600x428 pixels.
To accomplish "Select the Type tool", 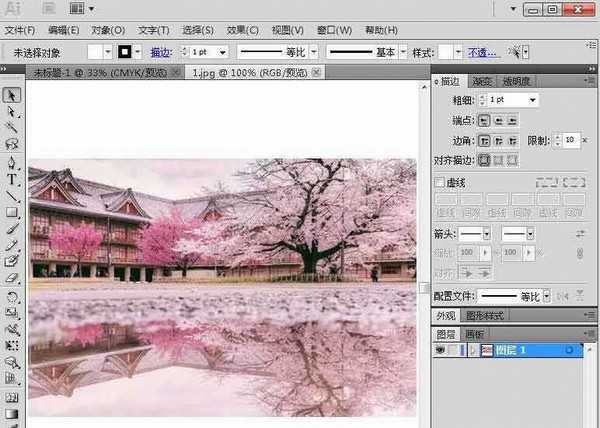I will pos(12,179).
